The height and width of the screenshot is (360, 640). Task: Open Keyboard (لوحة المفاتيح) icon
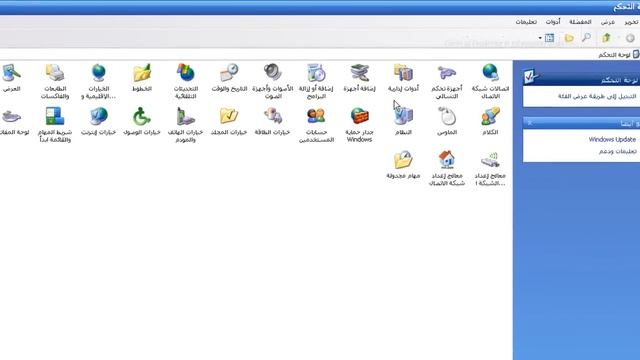(x=11, y=117)
